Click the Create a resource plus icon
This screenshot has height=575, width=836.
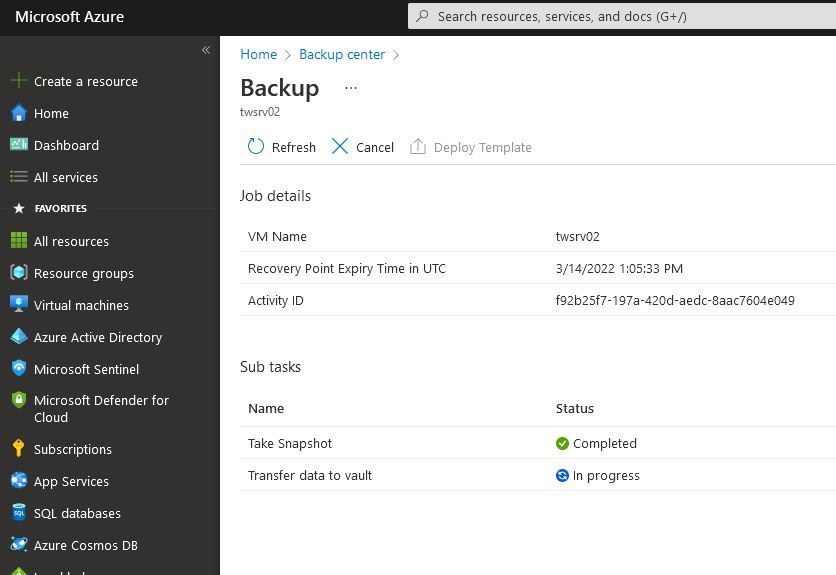coord(19,81)
